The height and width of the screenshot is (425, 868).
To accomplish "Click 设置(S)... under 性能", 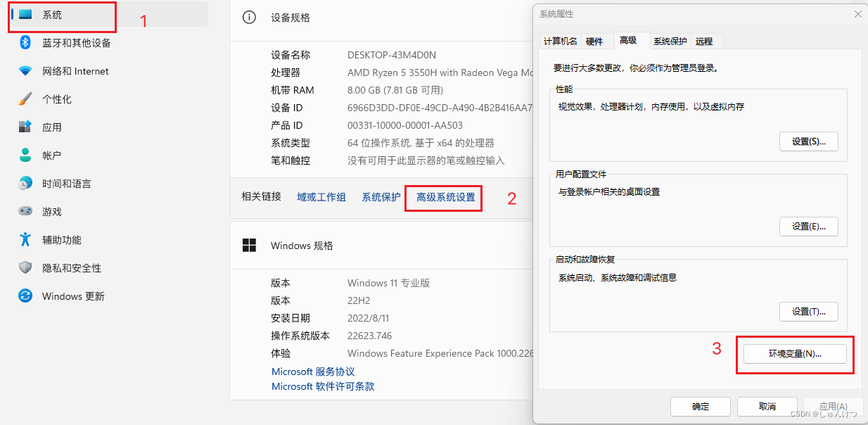I will tap(808, 141).
